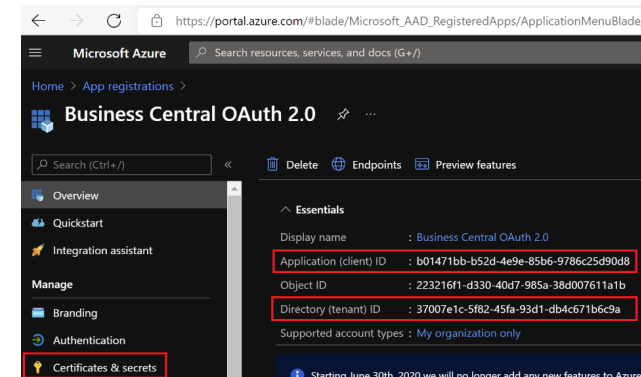This screenshot has width=641, height=377.
Task: Pin the Business Central OAuth 2.0 blade
Action: click(x=343, y=114)
